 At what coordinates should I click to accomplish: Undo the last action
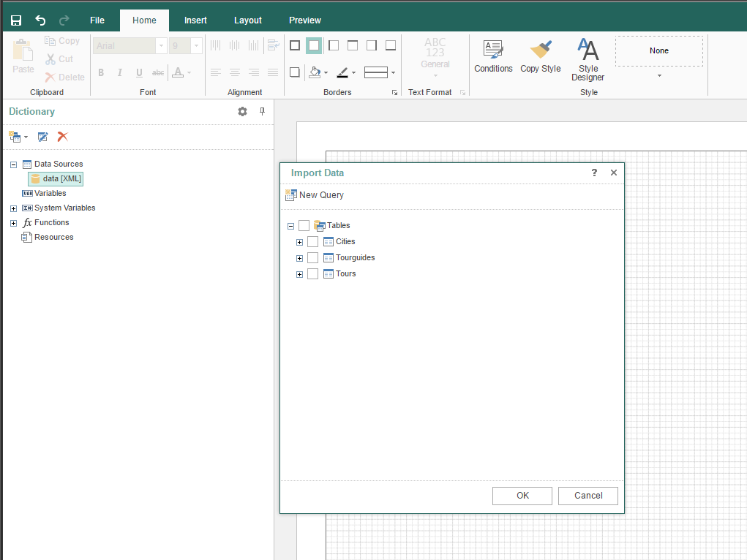point(40,20)
